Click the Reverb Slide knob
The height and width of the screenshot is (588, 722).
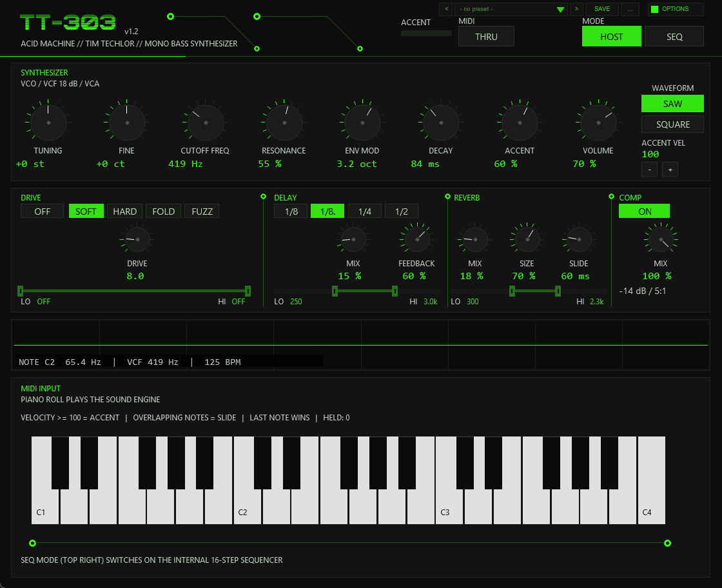[x=579, y=239]
